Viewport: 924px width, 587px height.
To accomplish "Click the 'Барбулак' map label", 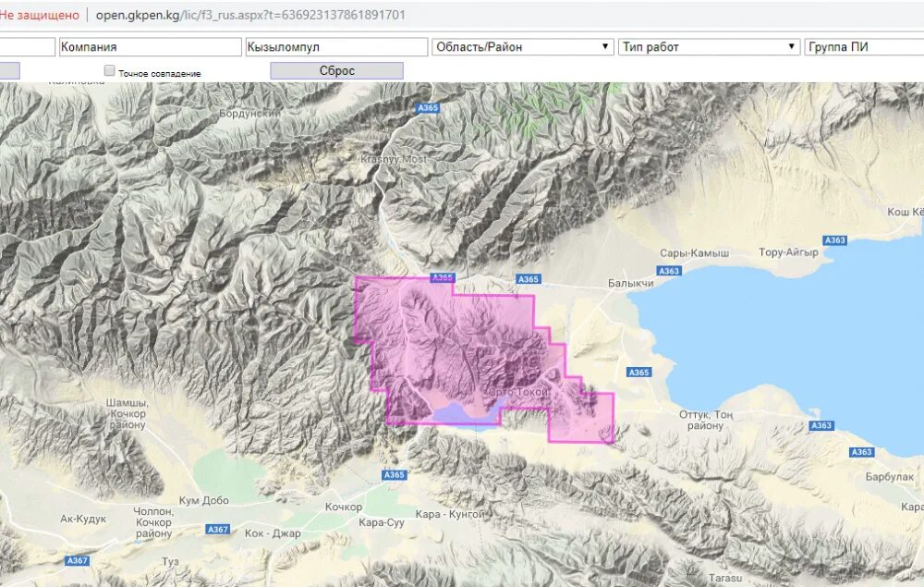I will [889, 476].
